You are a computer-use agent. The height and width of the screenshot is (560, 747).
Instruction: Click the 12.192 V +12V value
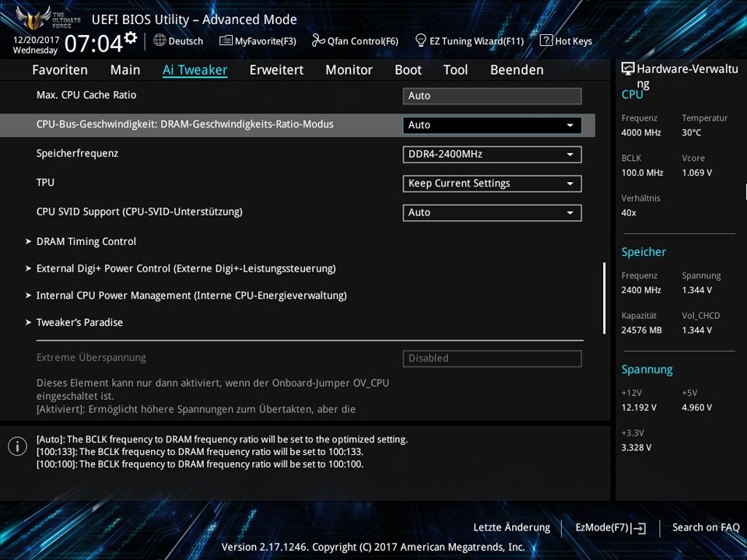pos(638,408)
